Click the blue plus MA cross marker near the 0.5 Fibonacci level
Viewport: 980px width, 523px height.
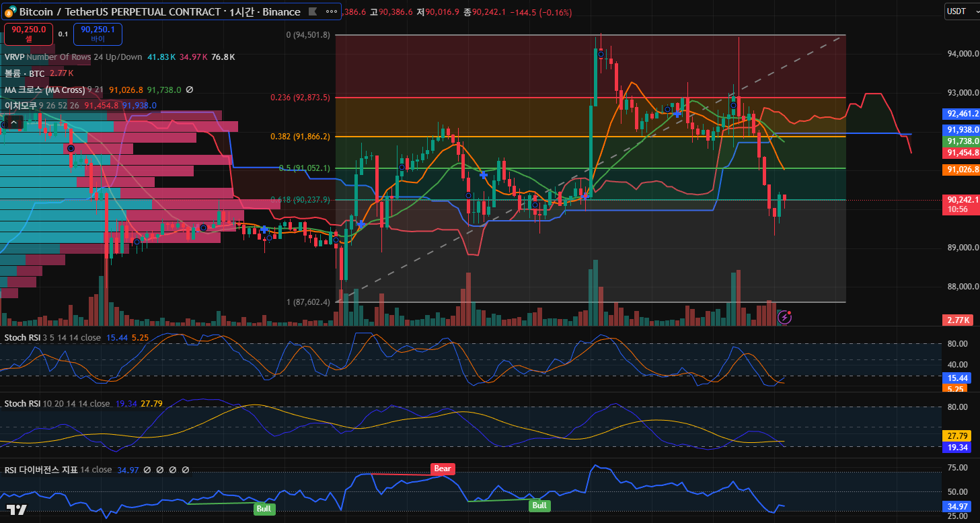[x=484, y=174]
